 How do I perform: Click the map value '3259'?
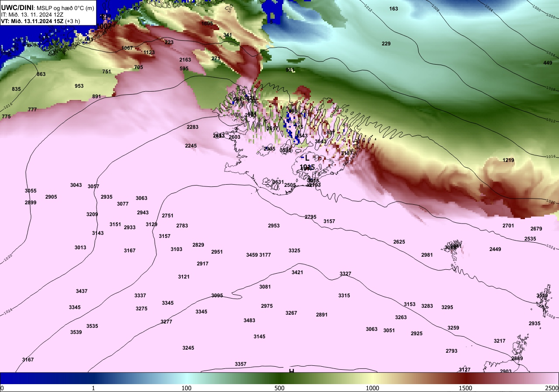click(x=453, y=328)
